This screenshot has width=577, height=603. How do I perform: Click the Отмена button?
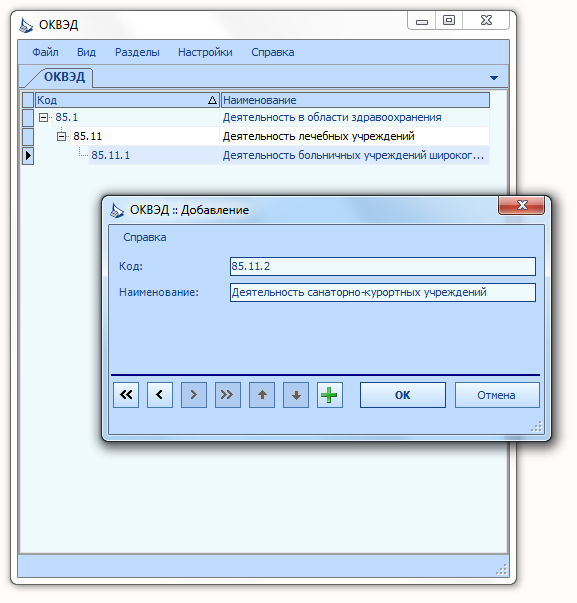pyautogui.click(x=497, y=395)
